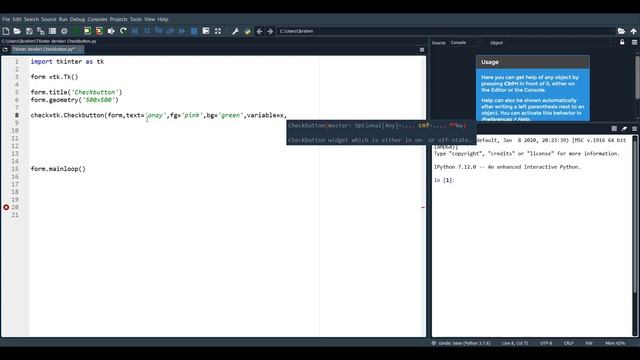Click the Open file folder icon

[17, 31]
